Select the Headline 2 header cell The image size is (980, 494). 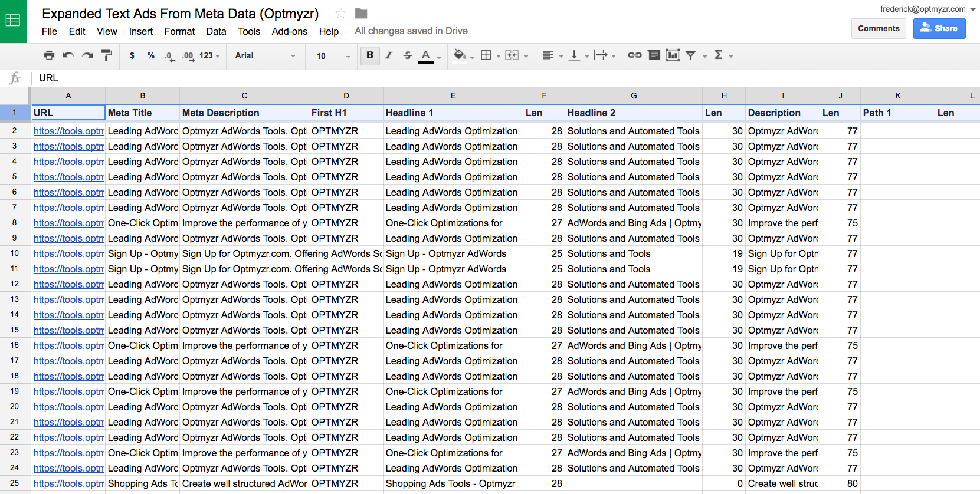(x=634, y=113)
